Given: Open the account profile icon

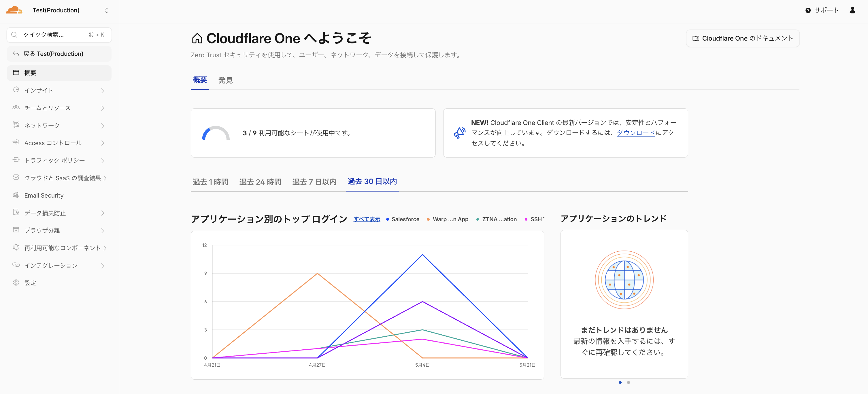Looking at the screenshot, I should (852, 10).
